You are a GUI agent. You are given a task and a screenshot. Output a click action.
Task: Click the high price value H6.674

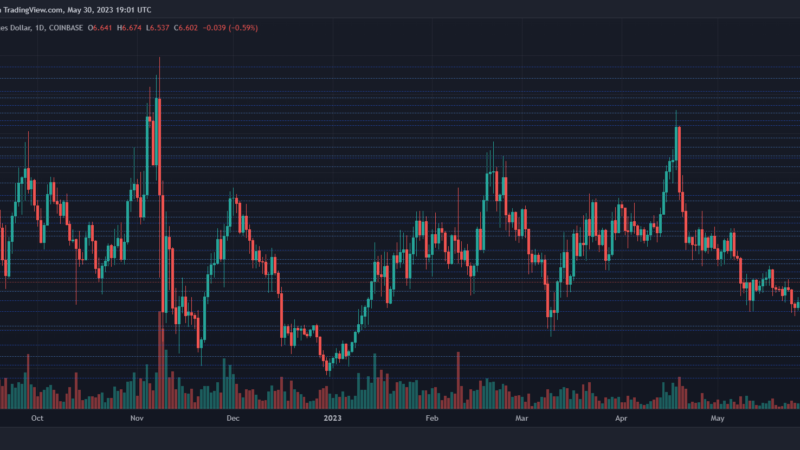pos(129,28)
